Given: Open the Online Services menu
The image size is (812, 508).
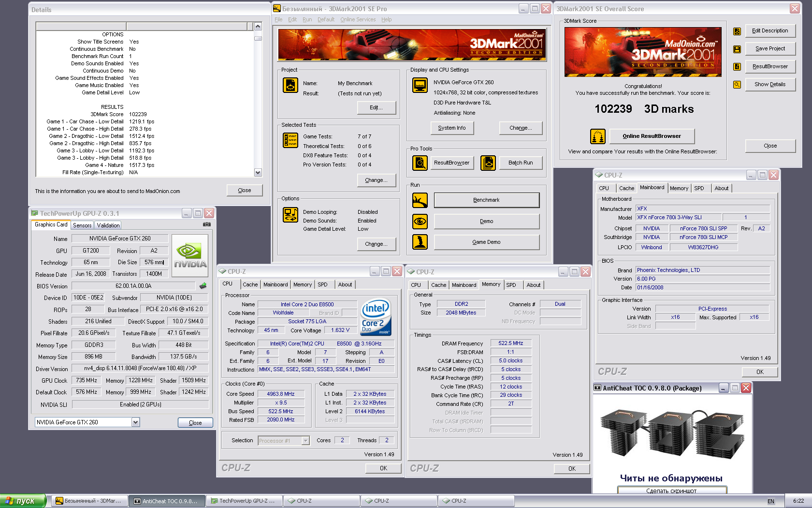Looking at the screenshot, I should [358, 20].
